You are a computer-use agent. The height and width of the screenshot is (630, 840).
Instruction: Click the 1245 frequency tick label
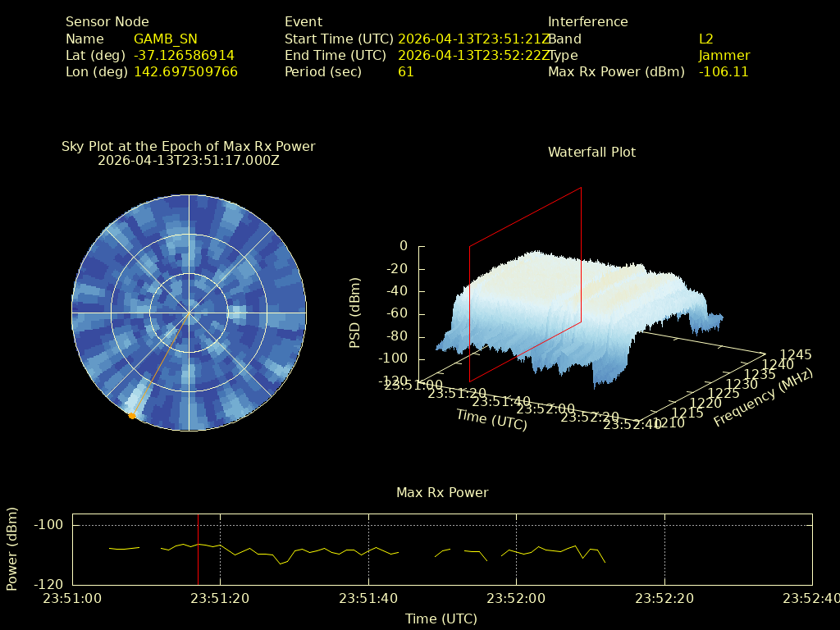(795, 355)
